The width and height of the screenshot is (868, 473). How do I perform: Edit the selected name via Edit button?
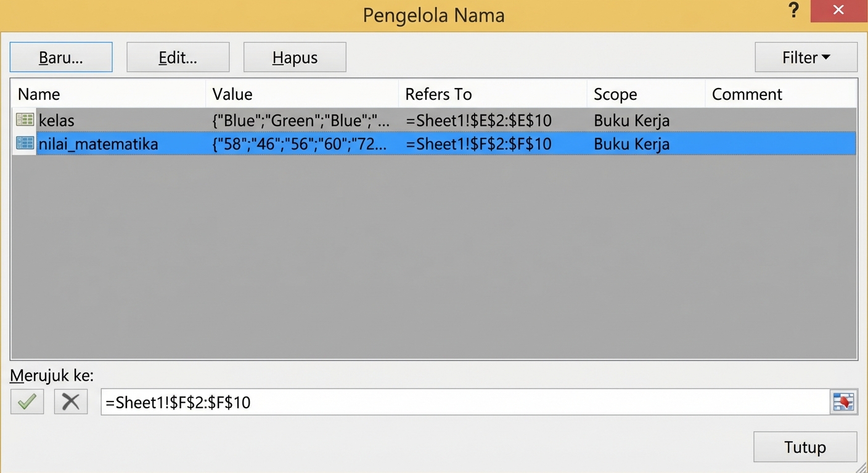point(178,57)
